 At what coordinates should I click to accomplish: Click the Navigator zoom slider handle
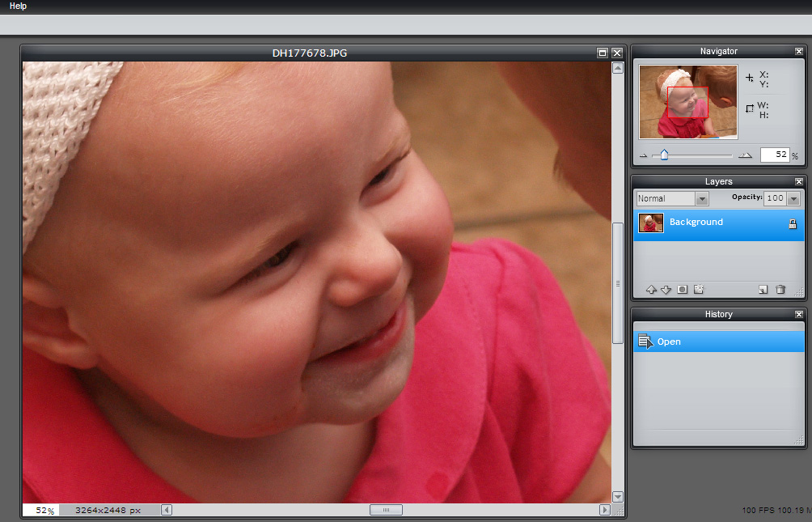click(664, 155)
